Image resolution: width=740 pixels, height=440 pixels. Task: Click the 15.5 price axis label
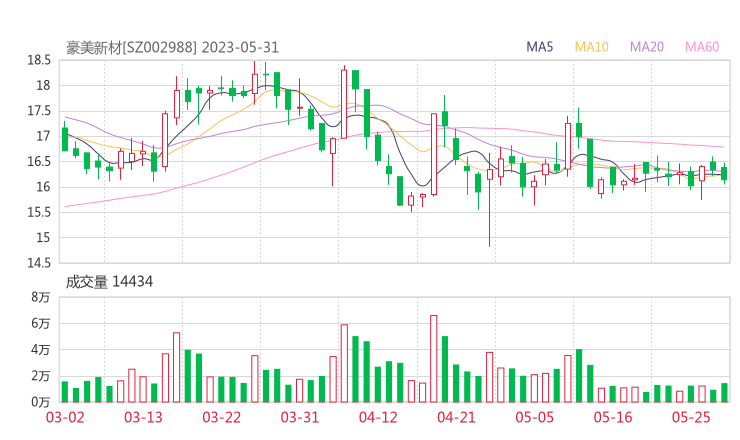[39, 212]
